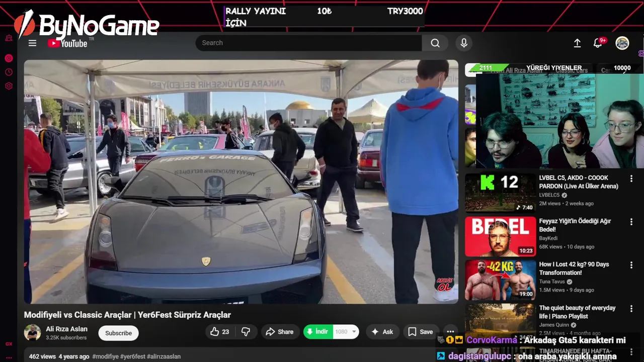Open LVBELC5 channel name
The width and height of the screenshot is (644, 362).
(549, 195)
